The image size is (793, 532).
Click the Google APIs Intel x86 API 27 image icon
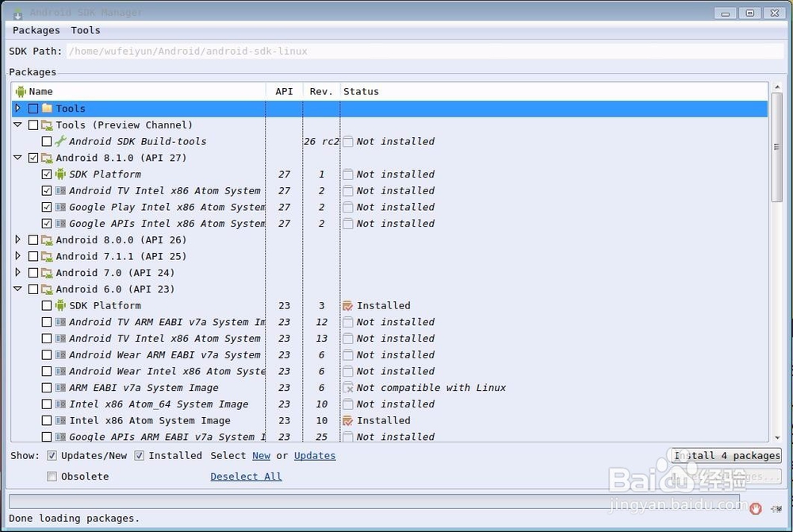point(60,224)
